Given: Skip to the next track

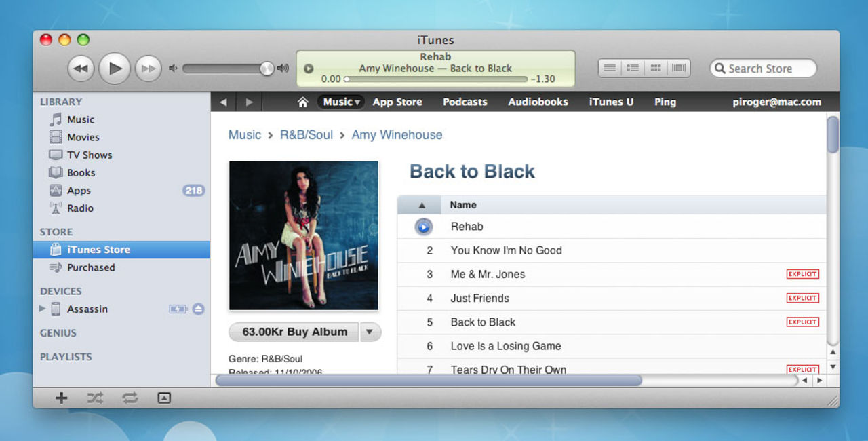Looking at the screenshot, I should 147,68.
